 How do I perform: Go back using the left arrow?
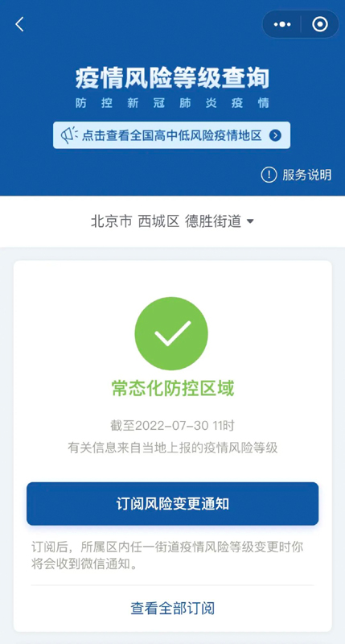tap(19, 25)
